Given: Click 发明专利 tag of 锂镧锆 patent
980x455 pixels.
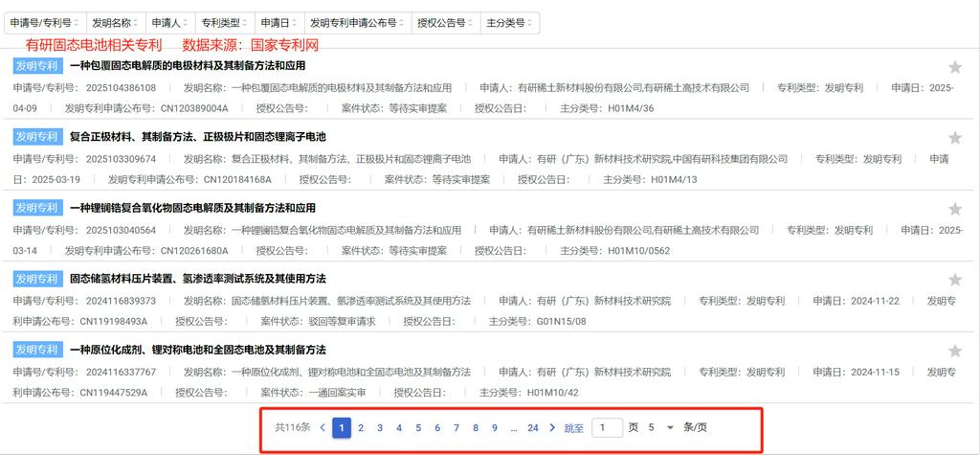Looking at the screenshot, I should pyautogui.click(x=38, y=208).
